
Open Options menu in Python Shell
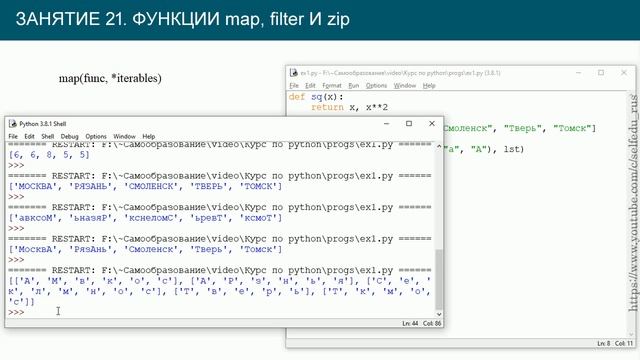(x=96, y=136)
